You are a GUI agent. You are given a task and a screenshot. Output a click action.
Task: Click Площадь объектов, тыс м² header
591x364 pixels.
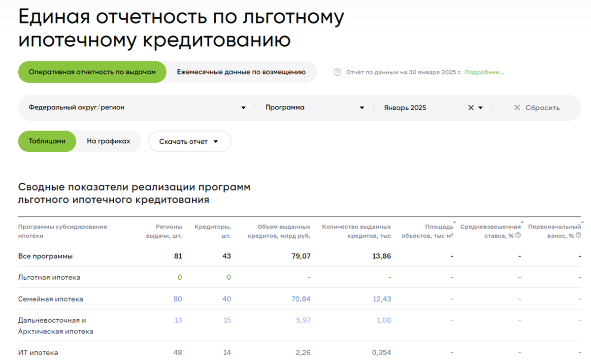(427, 232)
